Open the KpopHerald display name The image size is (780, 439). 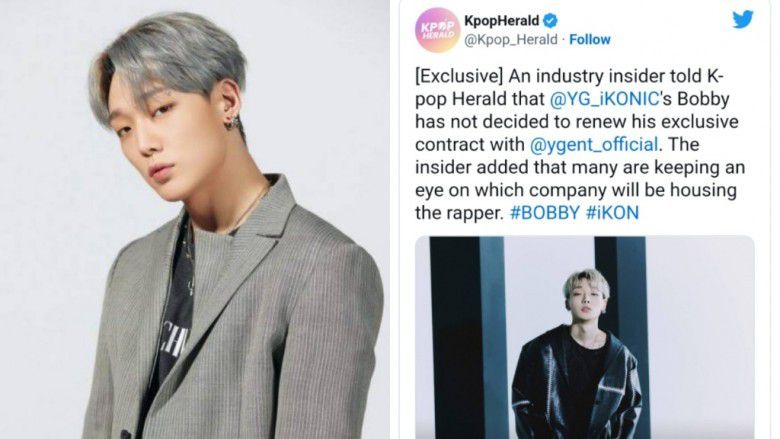pos(501,21)
